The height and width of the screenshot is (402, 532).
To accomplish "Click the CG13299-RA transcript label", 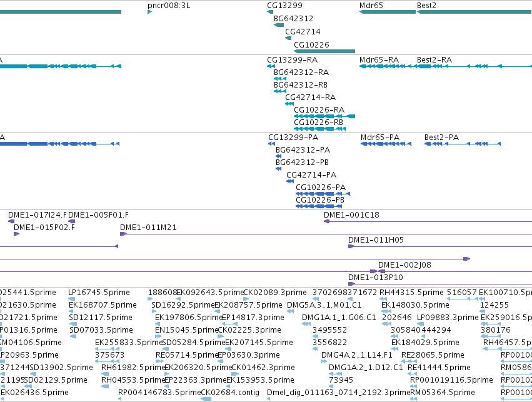I will pos(292,60).
